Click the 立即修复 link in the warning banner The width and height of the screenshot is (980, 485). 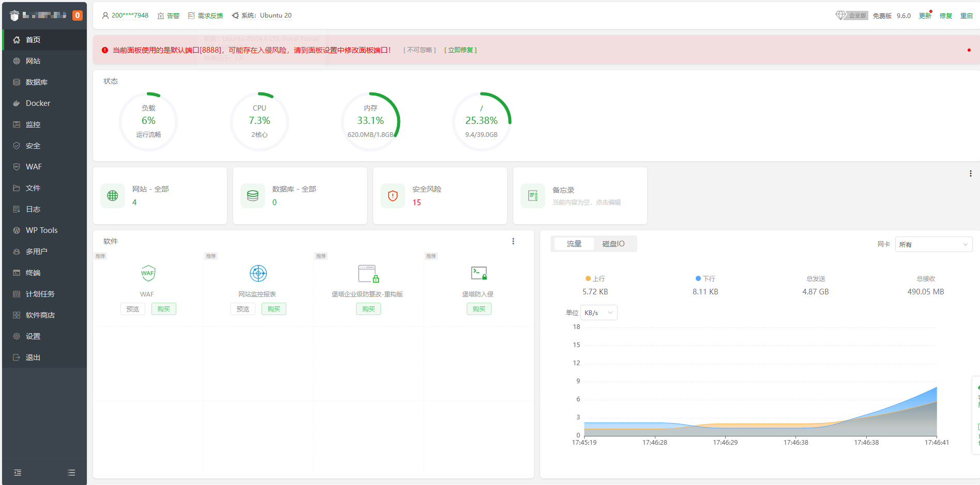[x=460, y=50]
